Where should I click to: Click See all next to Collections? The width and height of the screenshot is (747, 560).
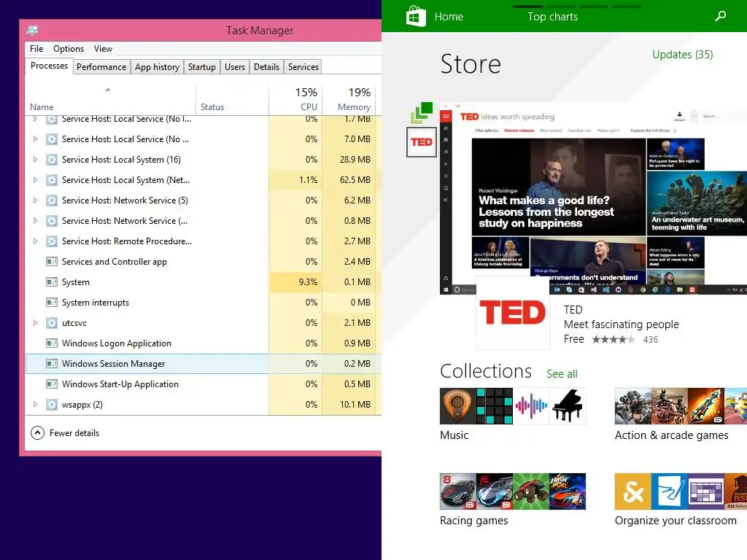(x=562, y=374)
